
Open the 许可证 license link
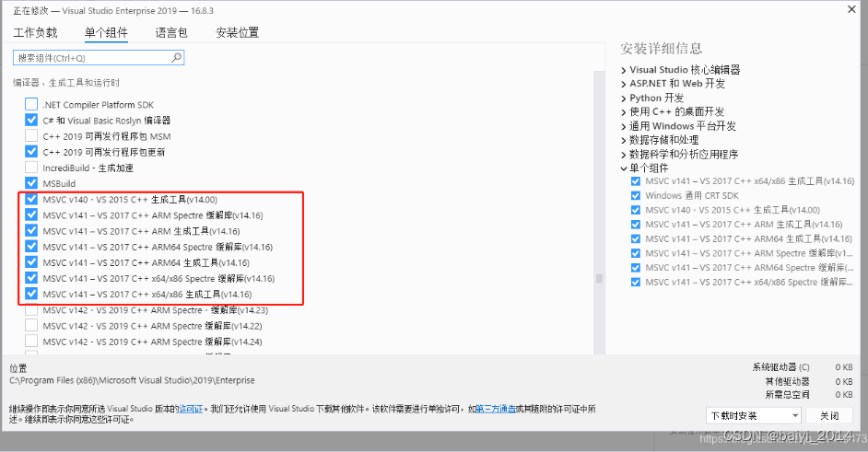pos(191,409)
